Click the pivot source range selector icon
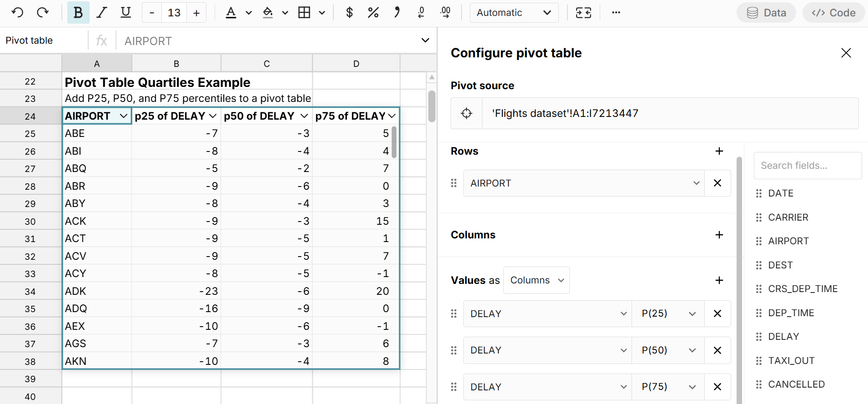This screenshot has height=404, width=868. coord(467,113)
